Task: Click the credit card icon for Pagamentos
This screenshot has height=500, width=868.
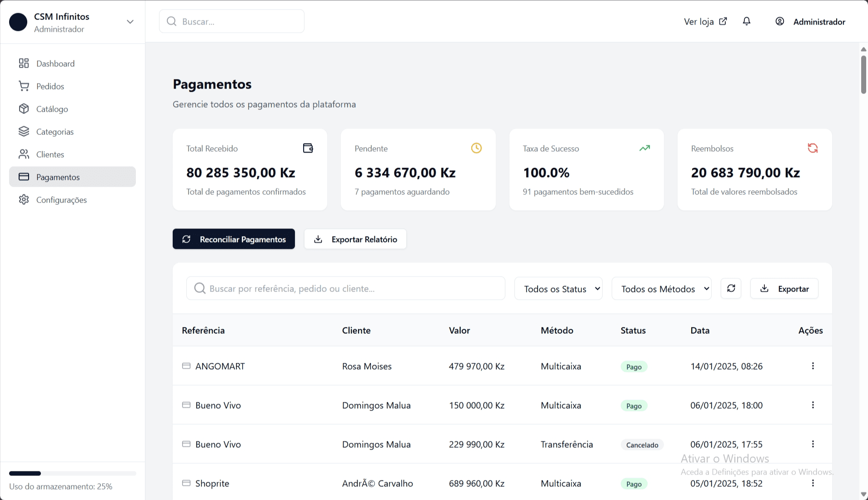Action: point(24,177)
